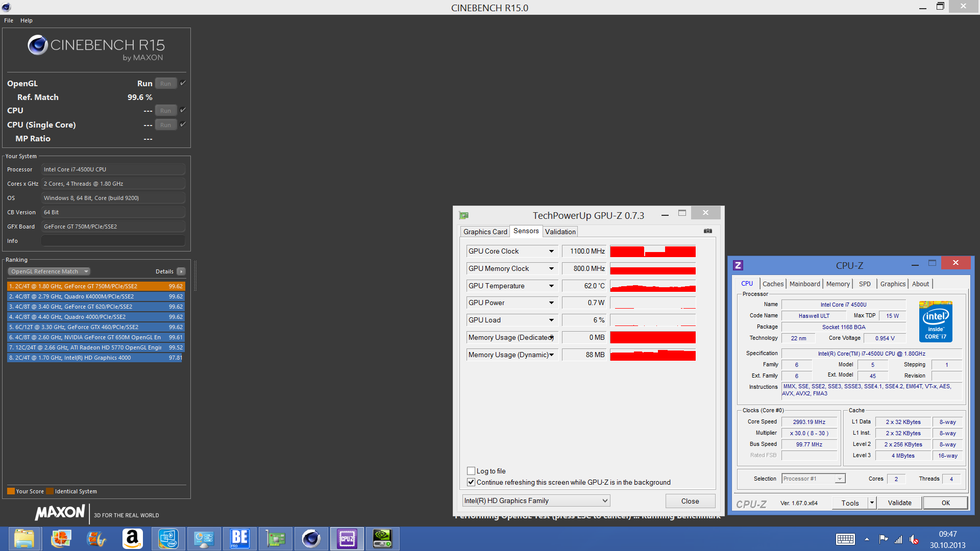This screenshot has width=980, height=551.
Task: Open Control Panel taskbar icon
Action: coord(204,539)
